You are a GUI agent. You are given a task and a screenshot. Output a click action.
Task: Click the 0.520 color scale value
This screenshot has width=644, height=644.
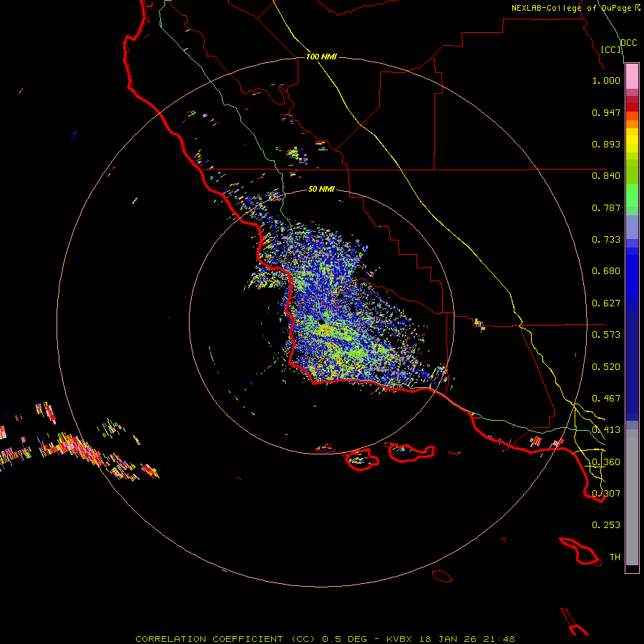pyautogui.click(x=606, y=367)
